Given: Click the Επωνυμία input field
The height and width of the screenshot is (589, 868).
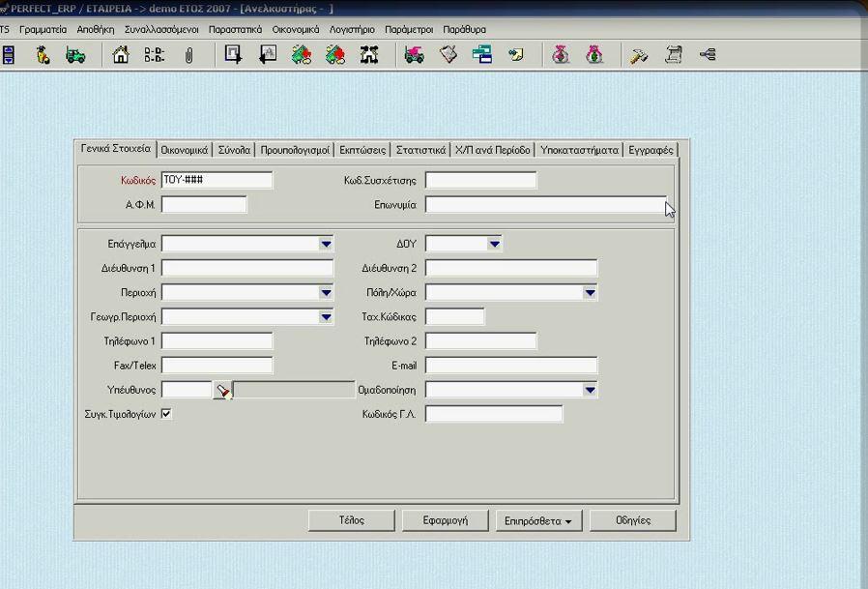Looking at the screenshot, I should 546,204.
